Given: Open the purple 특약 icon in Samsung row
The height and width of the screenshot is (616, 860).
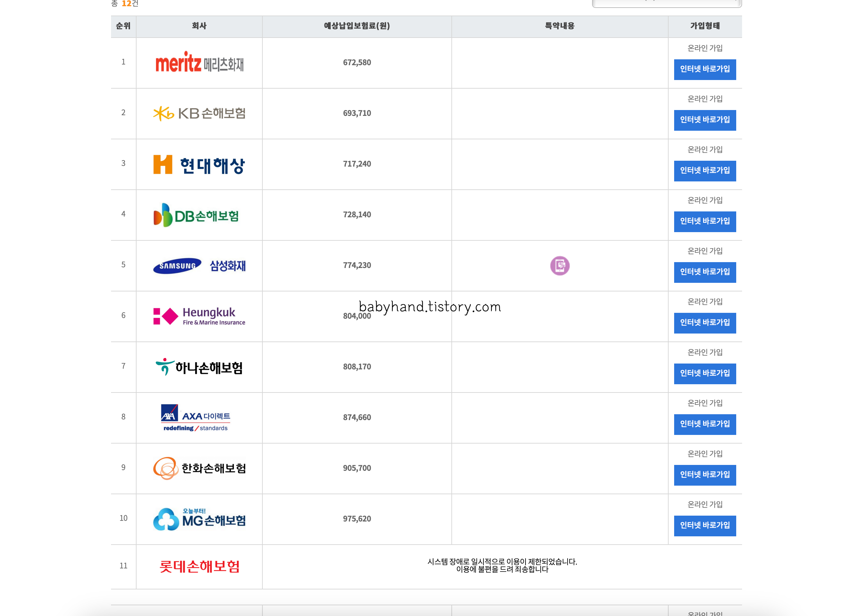Looking at the screenshot, I should click(x=560, y=266).
